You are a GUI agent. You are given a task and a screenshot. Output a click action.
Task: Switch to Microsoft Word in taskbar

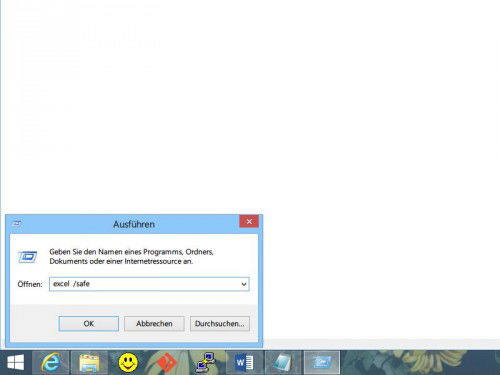[244, 362]
